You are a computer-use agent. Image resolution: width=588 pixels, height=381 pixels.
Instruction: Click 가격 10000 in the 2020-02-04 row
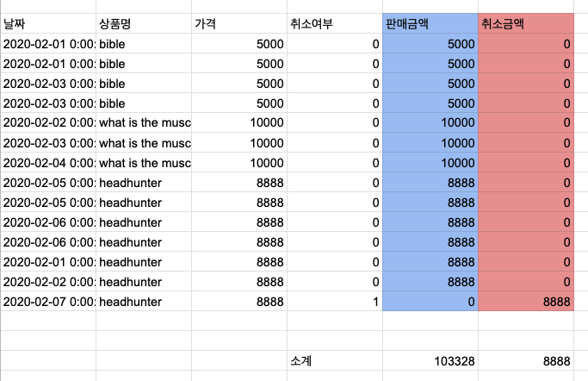pyautogui.click(x=239, y=163)
